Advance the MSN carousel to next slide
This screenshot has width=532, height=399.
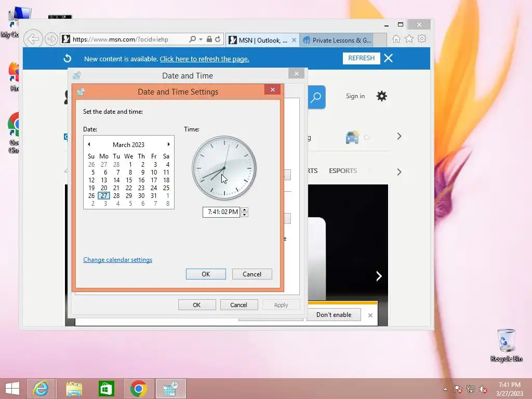click(x=379, y=276)
